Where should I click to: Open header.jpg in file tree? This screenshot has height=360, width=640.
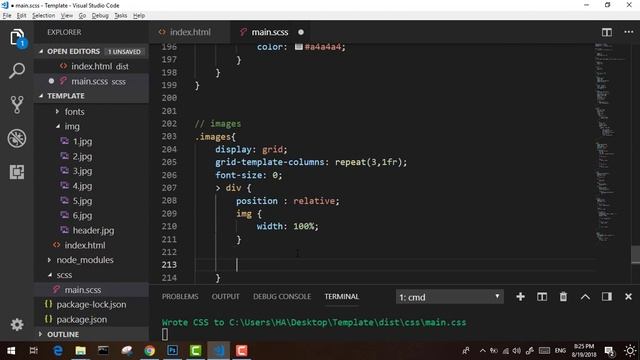click(93, 231)
